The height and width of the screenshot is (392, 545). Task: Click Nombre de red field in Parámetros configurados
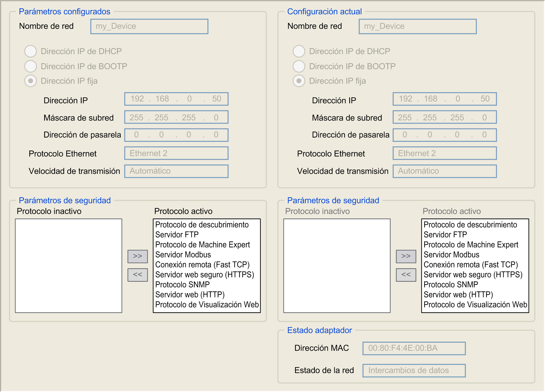coord(149,26)
